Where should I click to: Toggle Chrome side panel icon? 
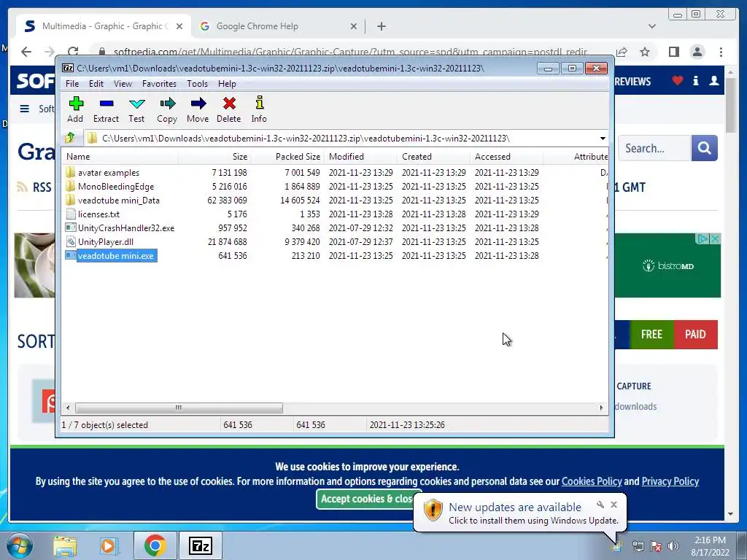coord(673,52)
